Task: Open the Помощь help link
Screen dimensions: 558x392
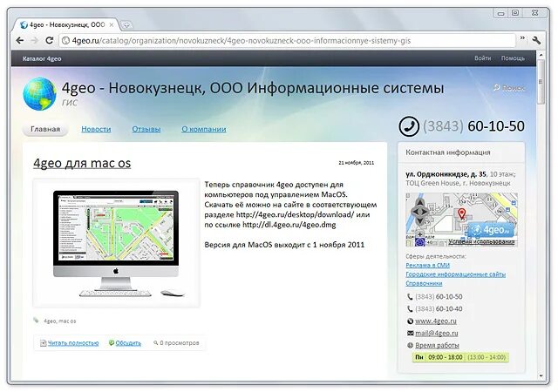Action: [x=513, y=58]
